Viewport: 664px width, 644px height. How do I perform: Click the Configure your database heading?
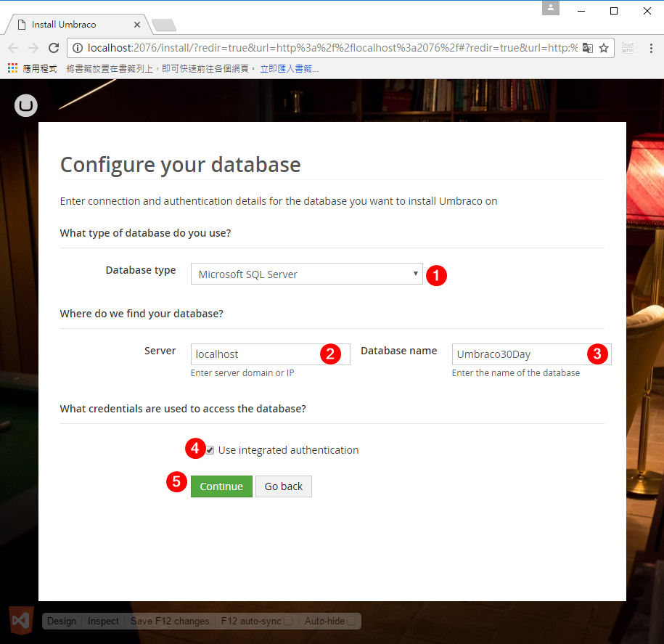pyautogui.click(x=181, y=165)
